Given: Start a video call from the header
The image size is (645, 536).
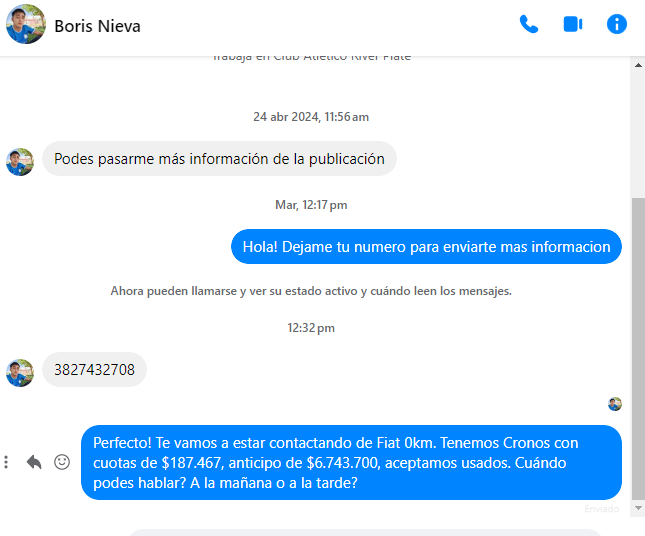Looking at the screenshot, I should (x=573, y=24).
